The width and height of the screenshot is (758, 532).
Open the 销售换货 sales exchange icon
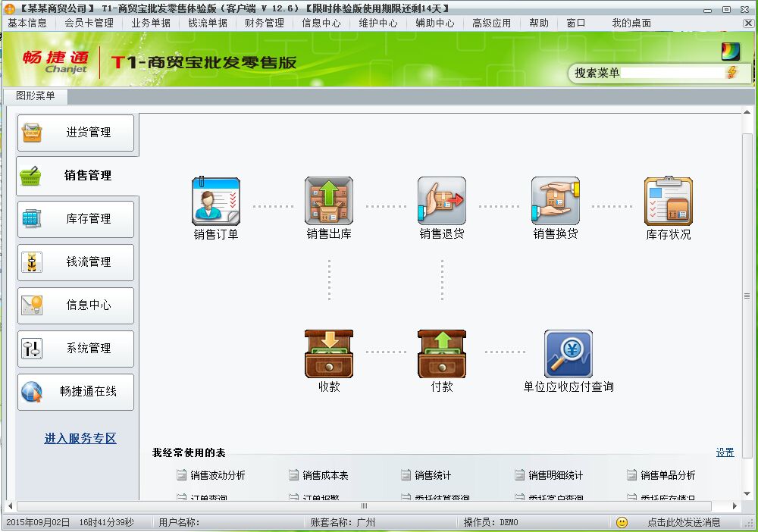pyautogui.click(x=556, y=201)
